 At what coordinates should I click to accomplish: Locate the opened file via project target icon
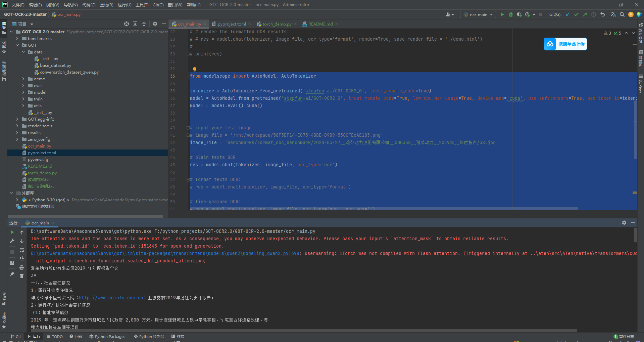pyautogui.click(x=127, y=24)
